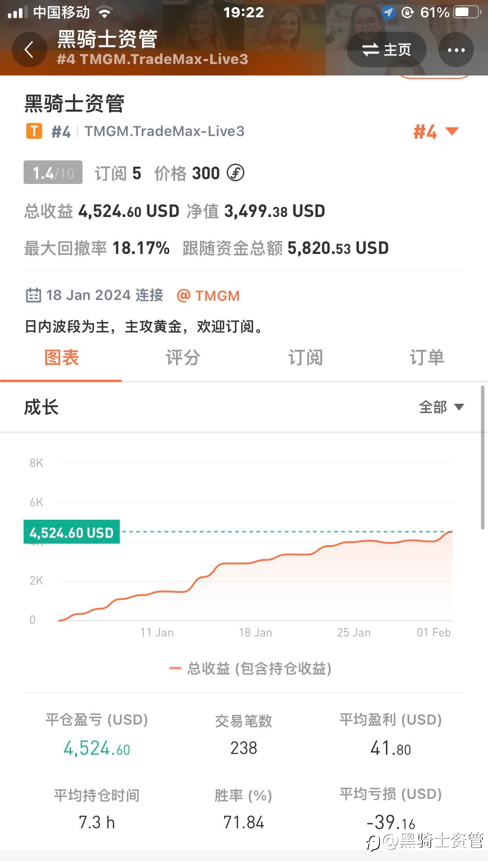The image size is (488, 868).
Task: Toggle the 总收益 chart legend series
Action: [x=250, y=668]
